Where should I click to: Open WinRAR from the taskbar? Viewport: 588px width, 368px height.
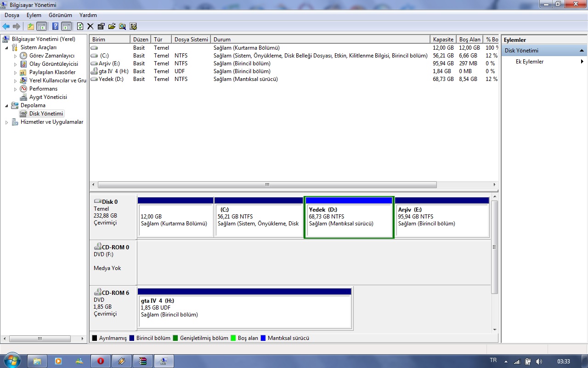[142, 361]
